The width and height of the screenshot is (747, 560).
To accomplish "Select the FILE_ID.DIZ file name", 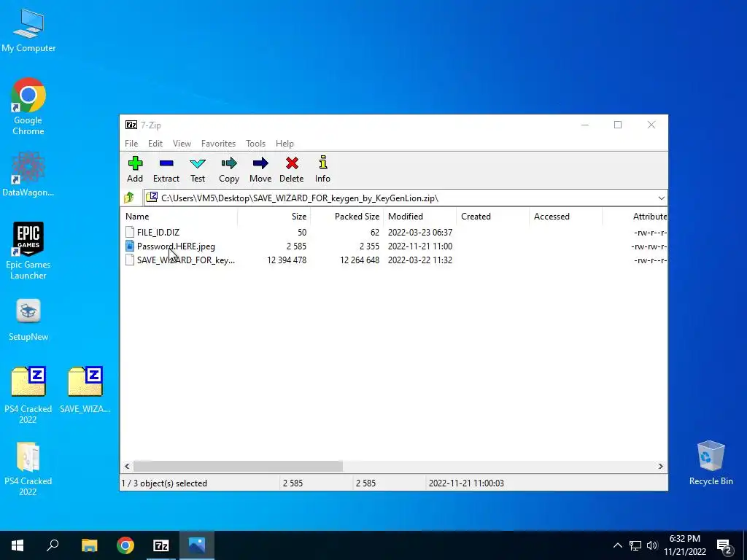I will 158,233.
